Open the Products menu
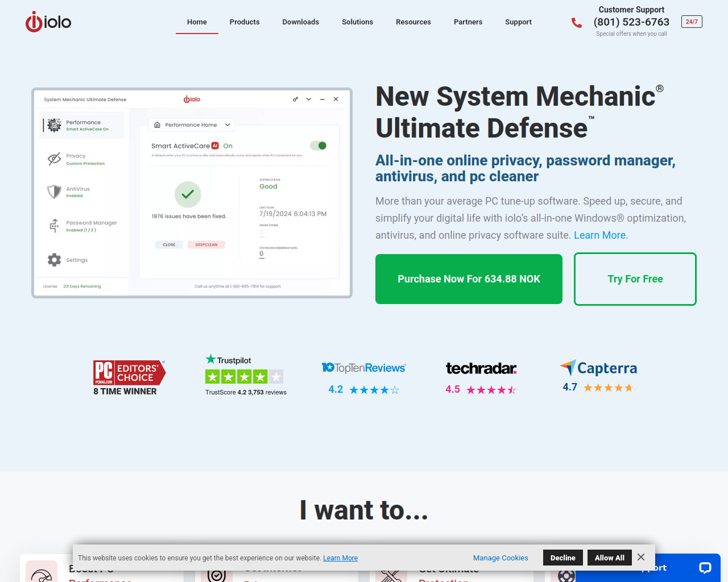This screenshot has width=728, height=582. (245, 22)
